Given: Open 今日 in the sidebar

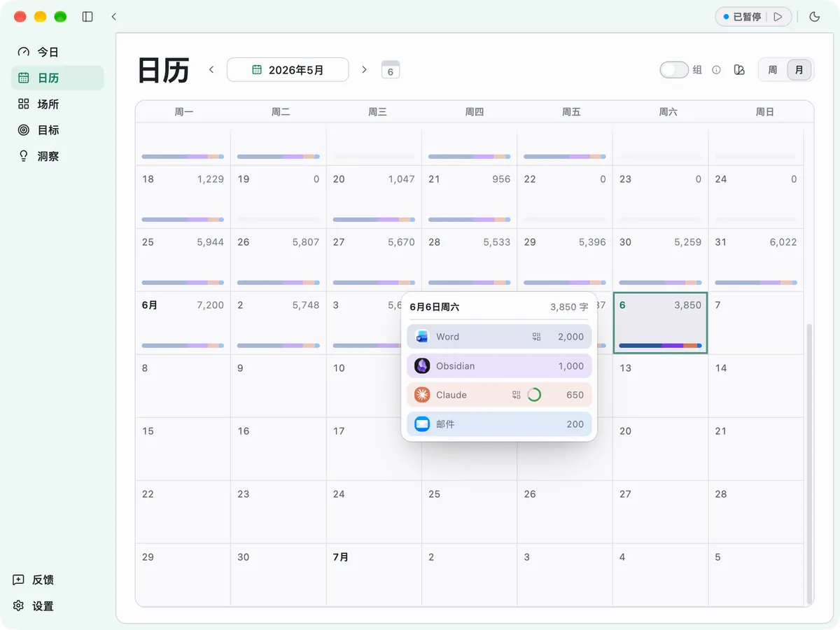Looking at the screenshot, I should pyautogui.click(x=57, y=52).
